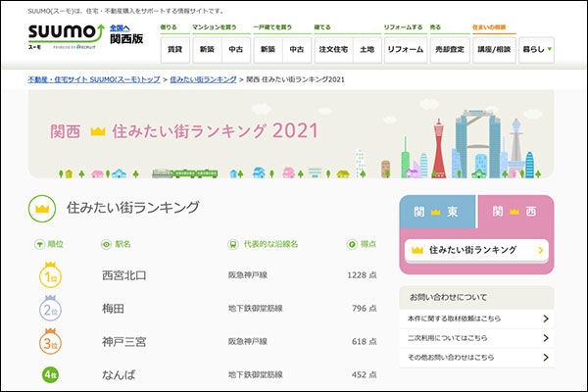Follow the SUUMOトップ breadcrumb link
The height and width of the screenshot is (392, 588).
(x=94, y=79)
